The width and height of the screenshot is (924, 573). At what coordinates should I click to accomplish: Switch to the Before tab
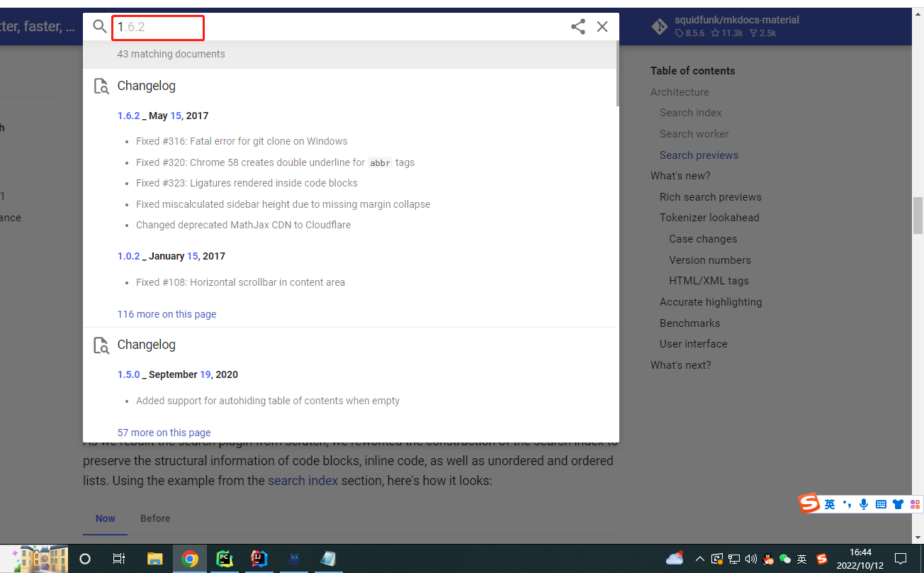155,518
